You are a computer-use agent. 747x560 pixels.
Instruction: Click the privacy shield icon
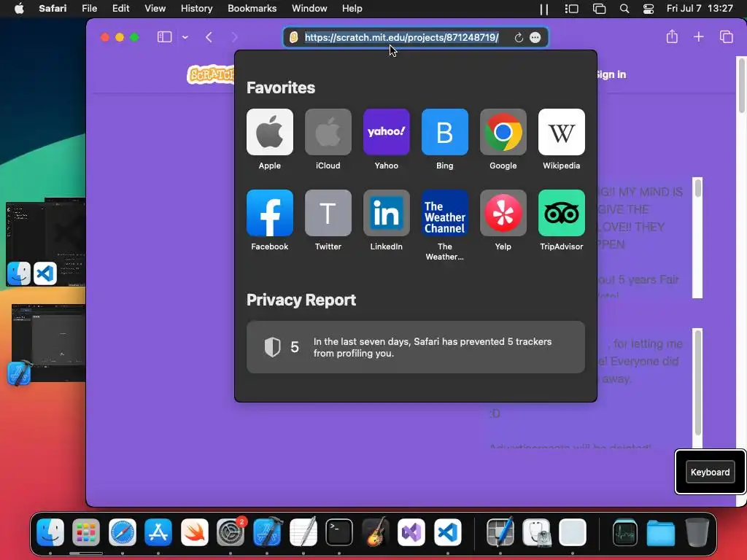coord(273,347)
